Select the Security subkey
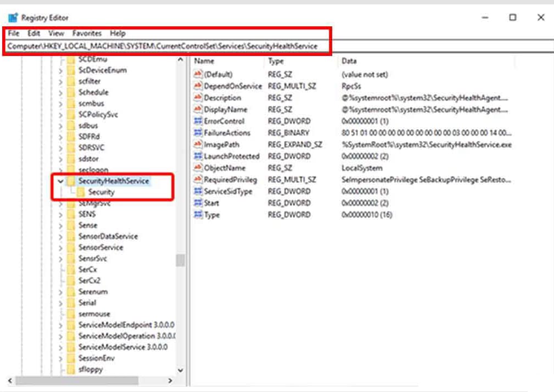The height and width of the screenshot is (392, 554). 102,192
